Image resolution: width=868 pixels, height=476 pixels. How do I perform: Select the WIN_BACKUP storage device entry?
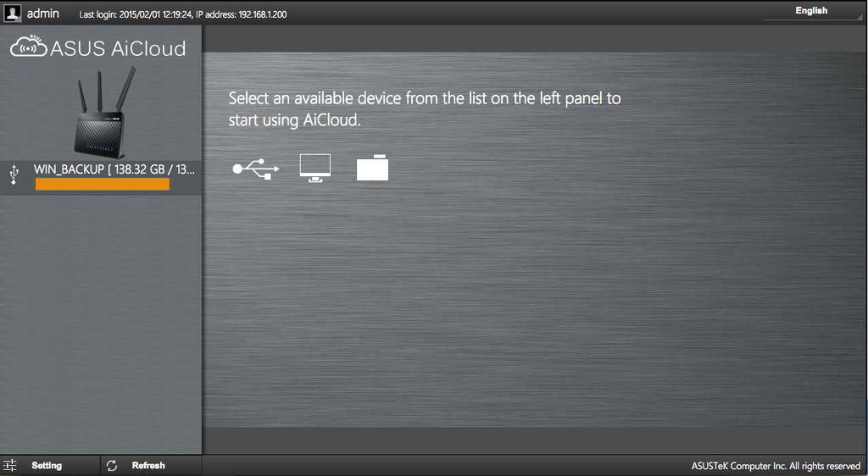coord(101,178)
